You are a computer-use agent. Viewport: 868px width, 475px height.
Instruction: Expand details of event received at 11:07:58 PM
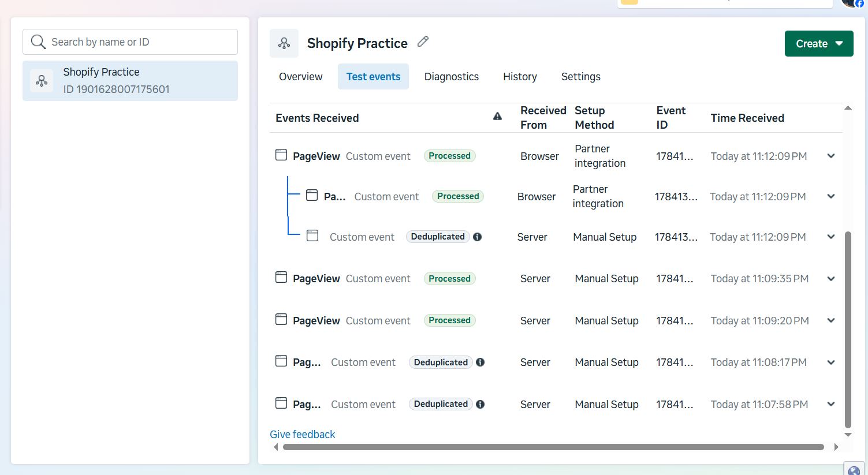831,404
